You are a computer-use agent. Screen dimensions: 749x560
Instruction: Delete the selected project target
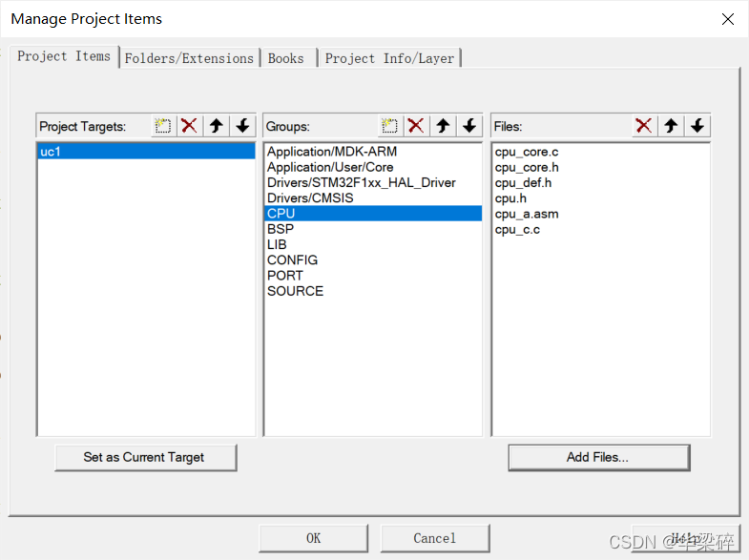pyautogui.click(x=190, y=126)
